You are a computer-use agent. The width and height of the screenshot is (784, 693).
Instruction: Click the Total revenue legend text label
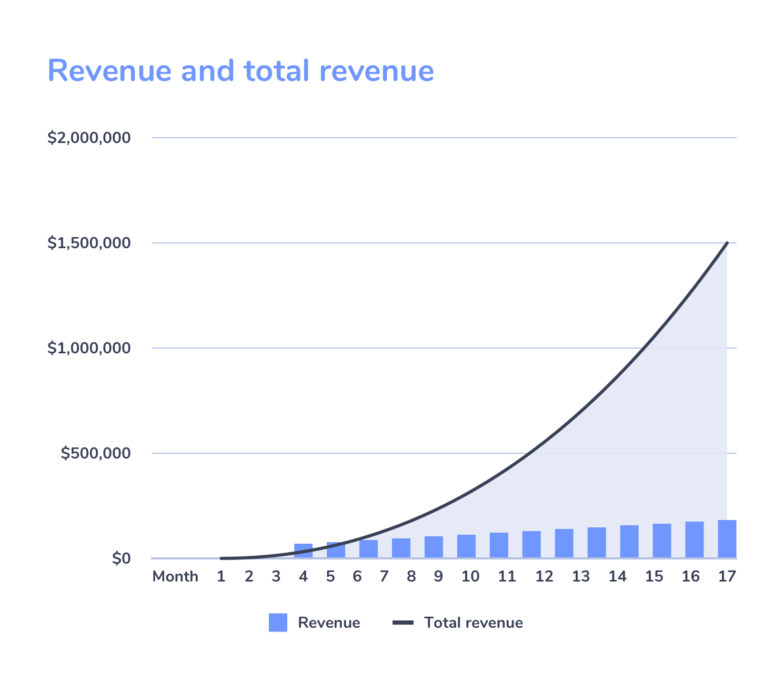[x=473, y=622]
